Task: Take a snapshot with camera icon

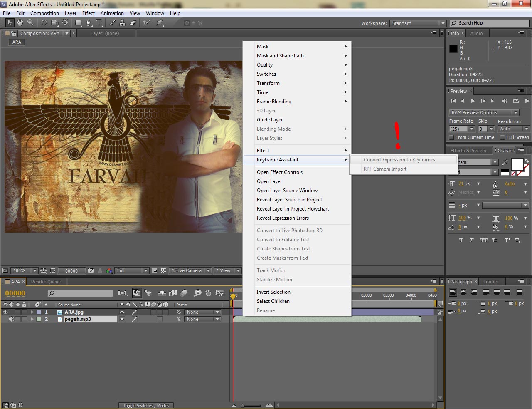Action: coord(91,270)
